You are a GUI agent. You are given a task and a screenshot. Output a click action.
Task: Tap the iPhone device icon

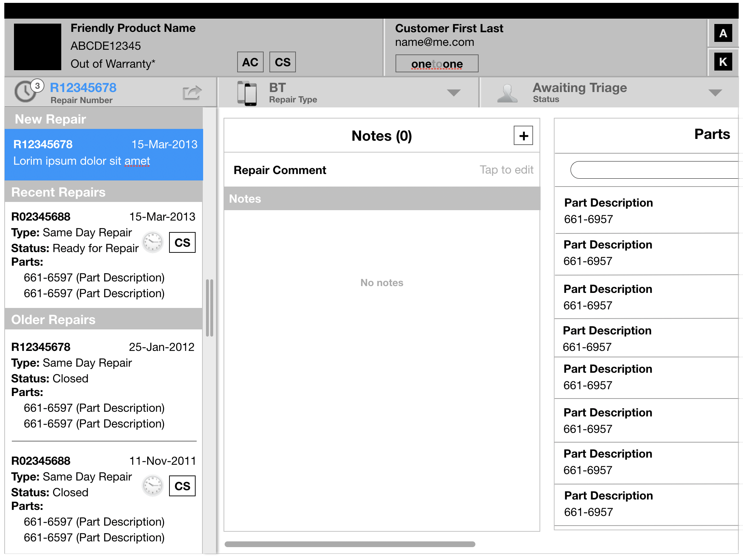point(247,93)
